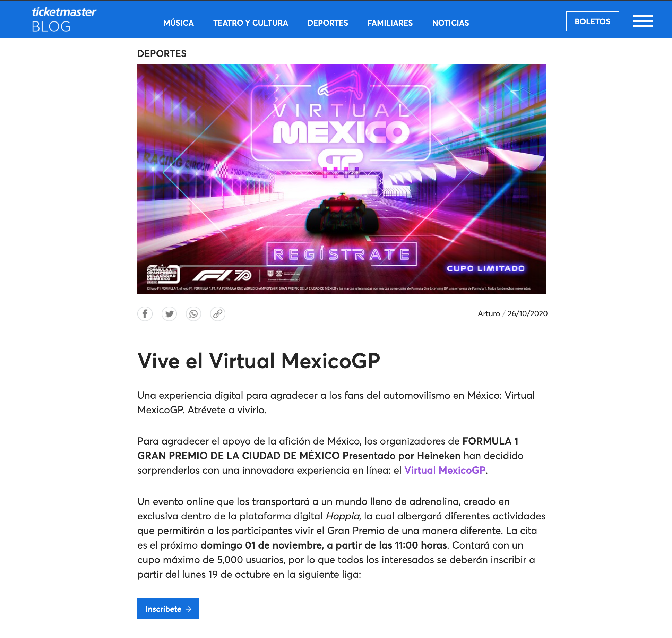Viewport: 672px width, 638px height.
Task: Click the F1 logo in banner
Action: pyautogui.click(x=212, y=275)
